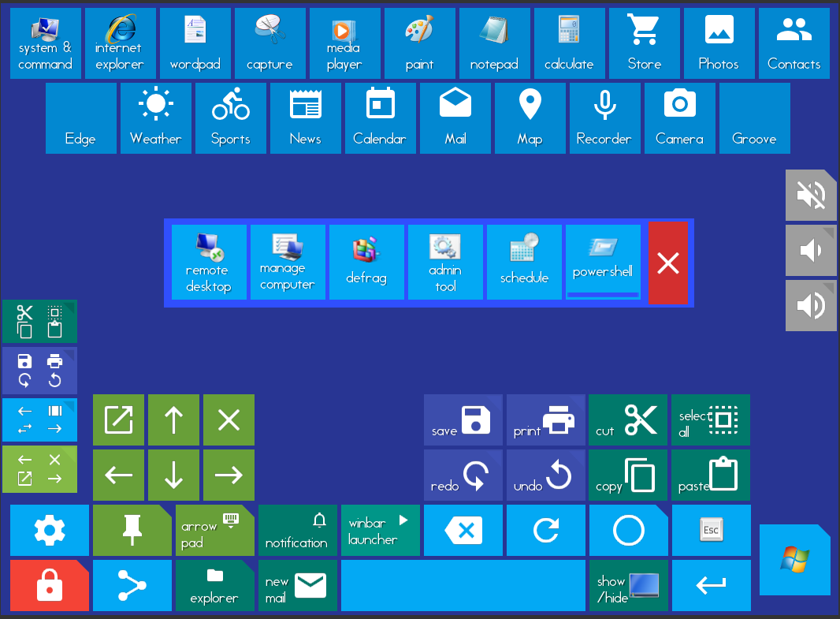
Task: Start the defrag tool
Action: [x=366, y=262]
